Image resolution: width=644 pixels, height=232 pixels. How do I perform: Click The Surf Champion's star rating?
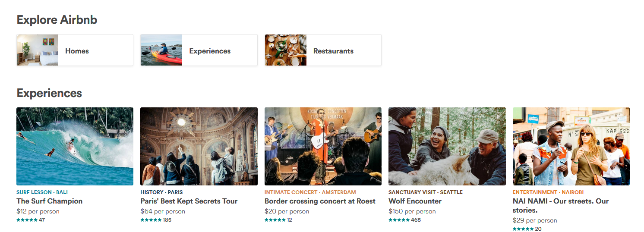point(27,220)
